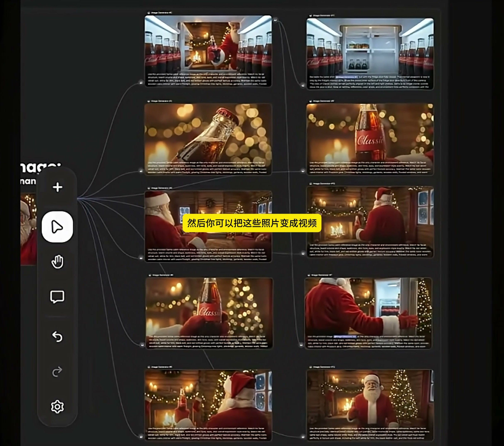Redo with the forward arrow icon
Viewport: 504px width, 446px height.
(57, 372)
